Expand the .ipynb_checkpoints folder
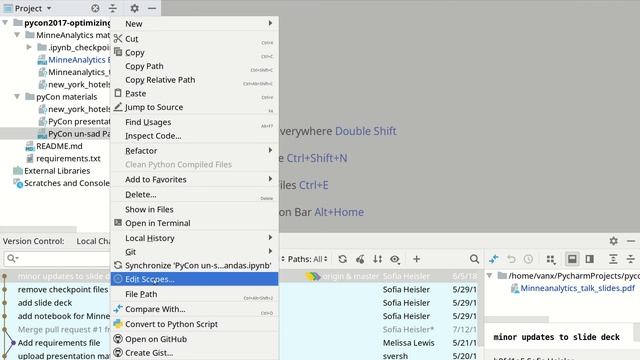This screenshot has height=360, width=640. (x=29, y=47)
